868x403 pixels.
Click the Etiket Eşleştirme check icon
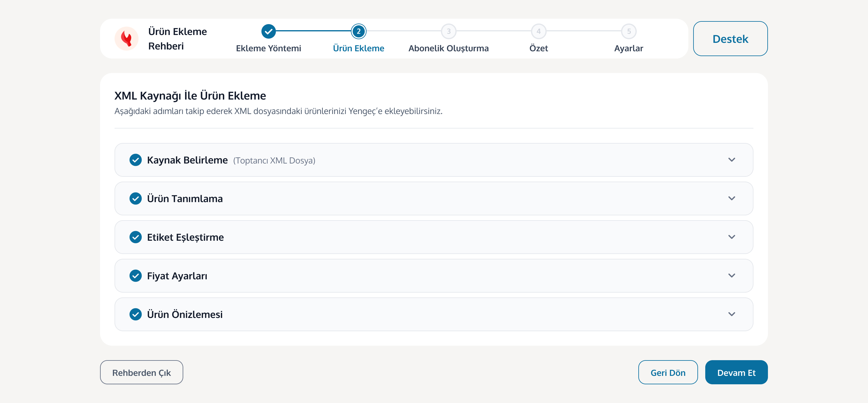(x=135, y=237)
